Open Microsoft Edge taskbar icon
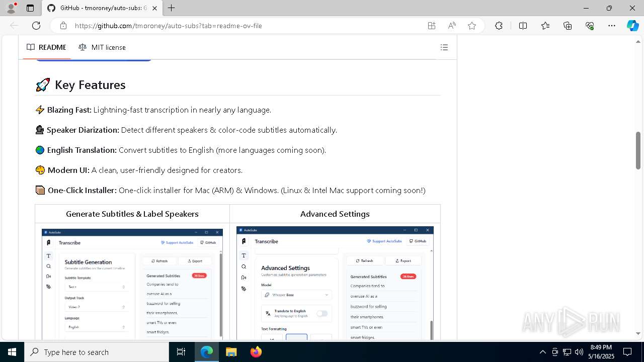This screenshot has height=362, width=644. 207,352
